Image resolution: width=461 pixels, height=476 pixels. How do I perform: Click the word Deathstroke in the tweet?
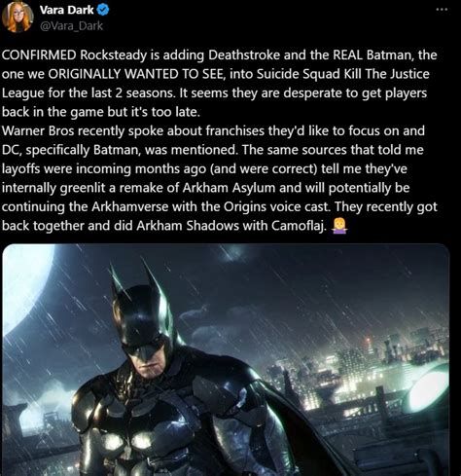(x=244, y=55)
